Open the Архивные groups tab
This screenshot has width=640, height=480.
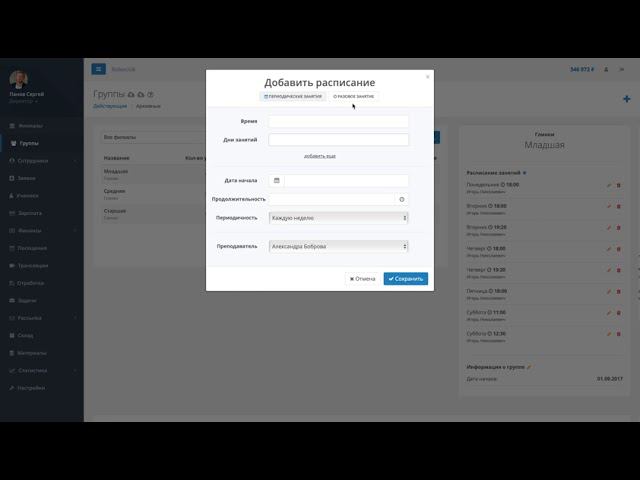click(x=148, y=106)
